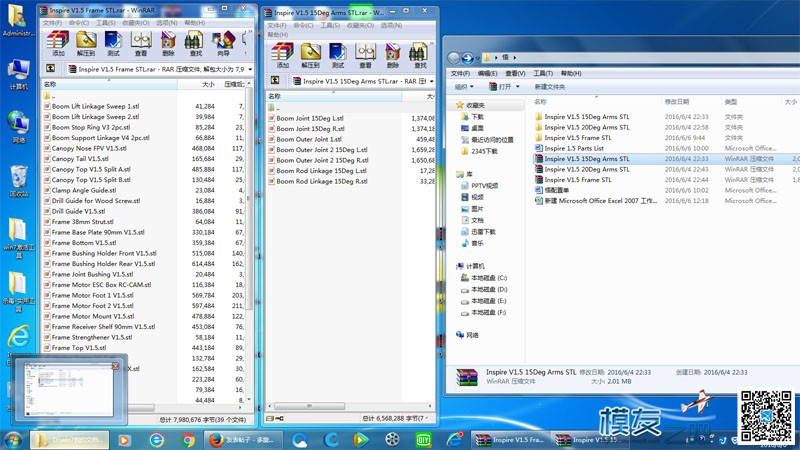Click the taskbar window preview thumbnail

point(69,389)
